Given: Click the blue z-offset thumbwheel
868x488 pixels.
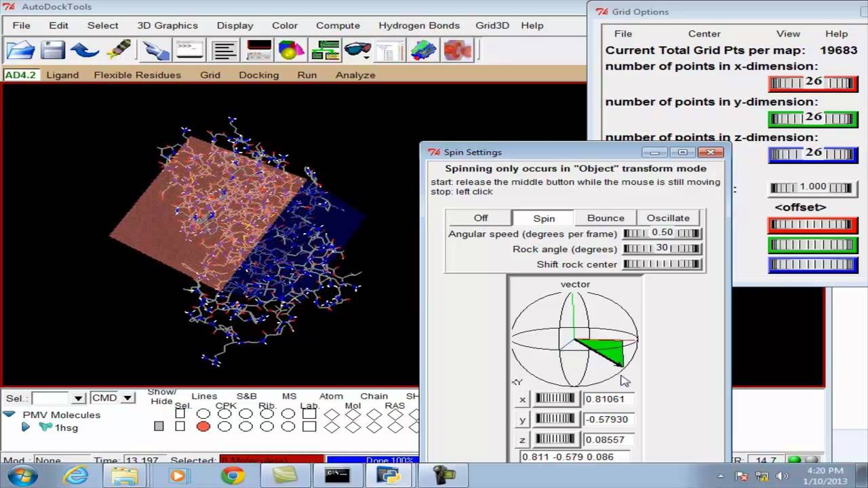Looking at the screenshot, I should pos(812,265).
